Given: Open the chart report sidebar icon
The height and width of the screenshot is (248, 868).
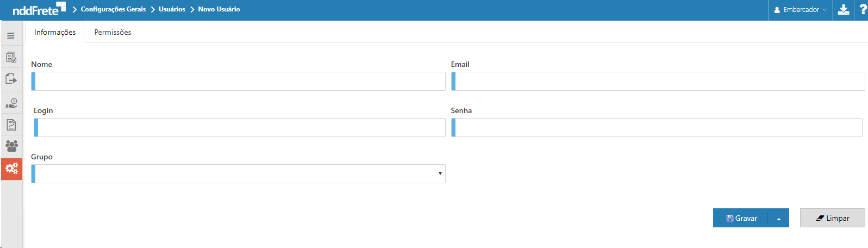Looking at the screenshot, I should [11, 125].
